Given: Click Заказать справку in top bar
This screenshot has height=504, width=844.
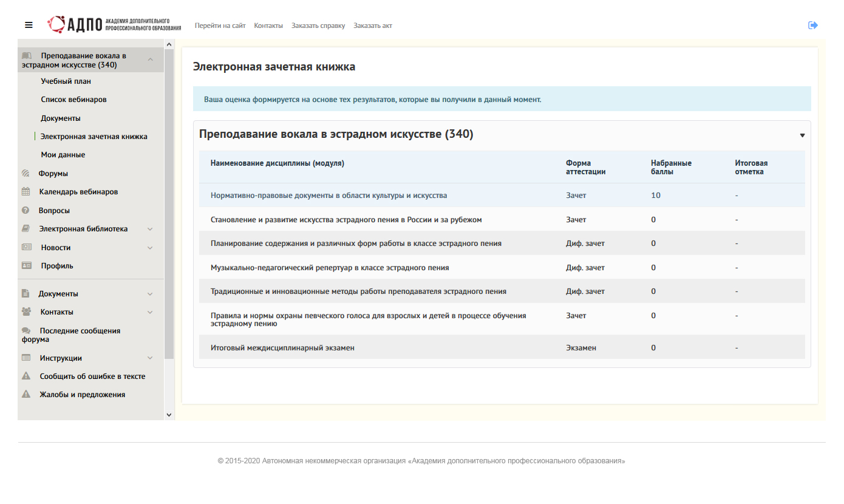Looking at the screenshot, I should (x=318, y=26).
